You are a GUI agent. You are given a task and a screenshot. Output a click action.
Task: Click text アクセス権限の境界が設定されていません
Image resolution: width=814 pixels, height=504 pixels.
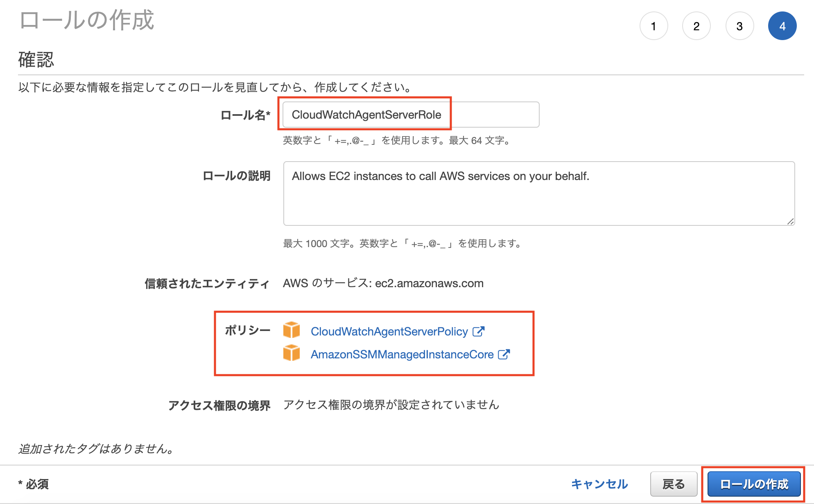[391, 405]
